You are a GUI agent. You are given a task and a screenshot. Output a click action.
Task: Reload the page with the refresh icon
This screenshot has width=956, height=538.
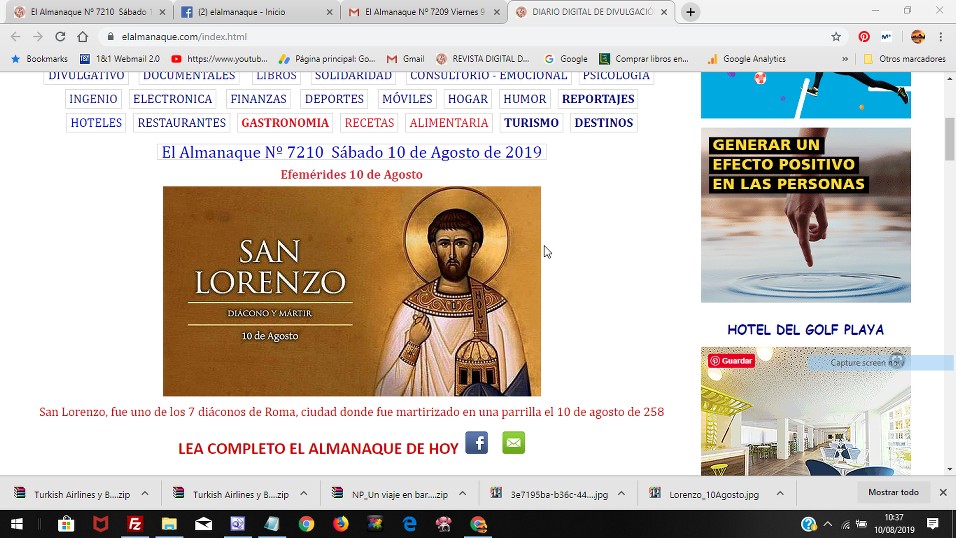[x=60, y=37]
